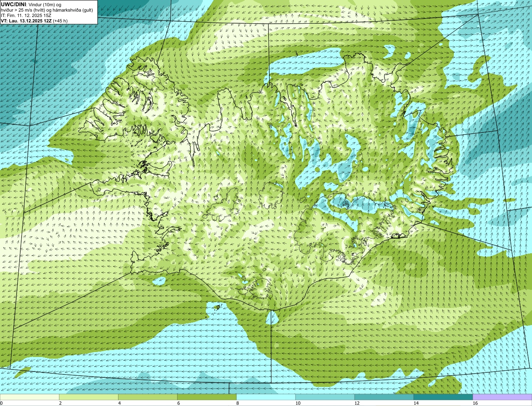Click the "12" legend scale label
Screen dimensions: 532x406
point(357,403)
